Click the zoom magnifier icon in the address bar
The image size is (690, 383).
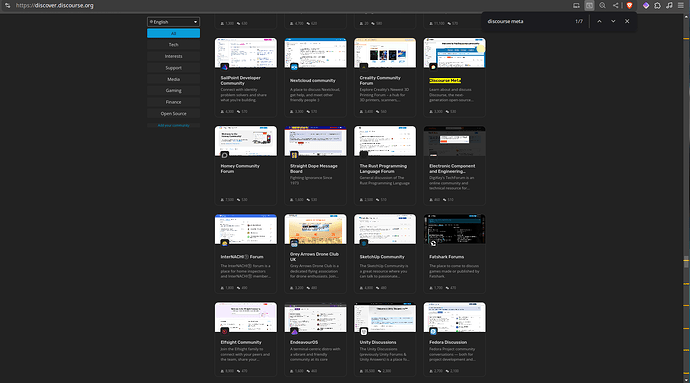[x=602, y=5]
